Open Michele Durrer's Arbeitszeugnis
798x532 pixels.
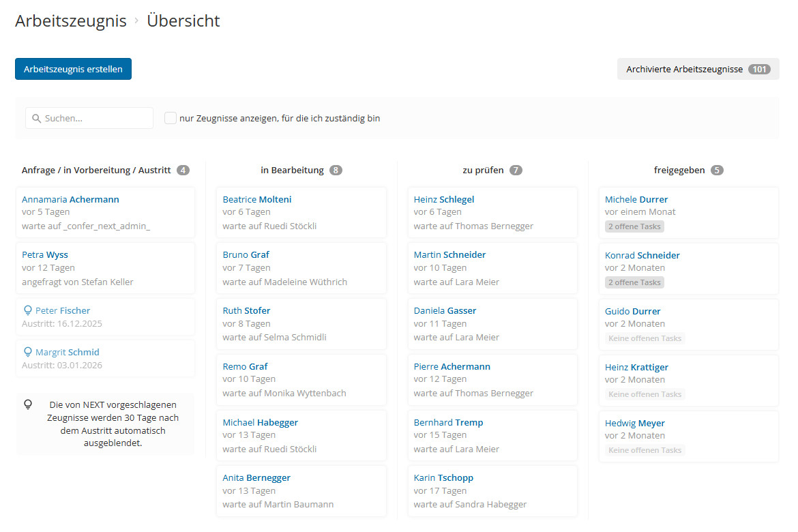click(x=636, y=199)
